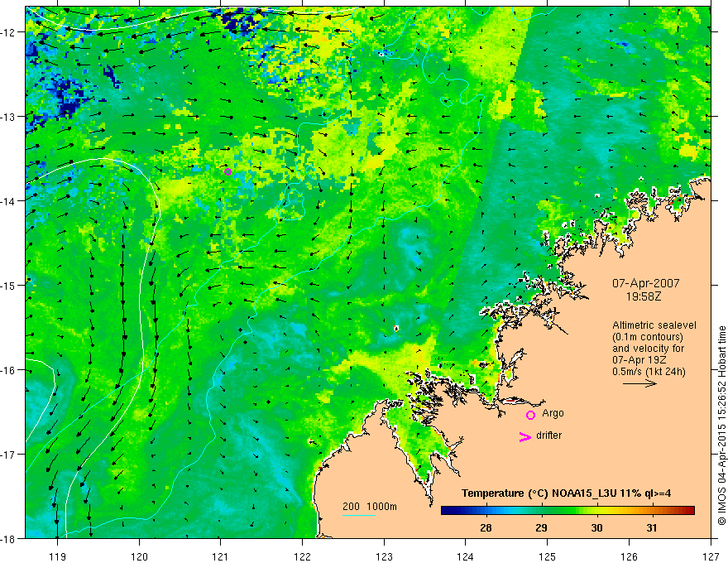Click the '07-Apr 19Z' caption line
This screenshot has width=728, height=563.
point(638,360)
